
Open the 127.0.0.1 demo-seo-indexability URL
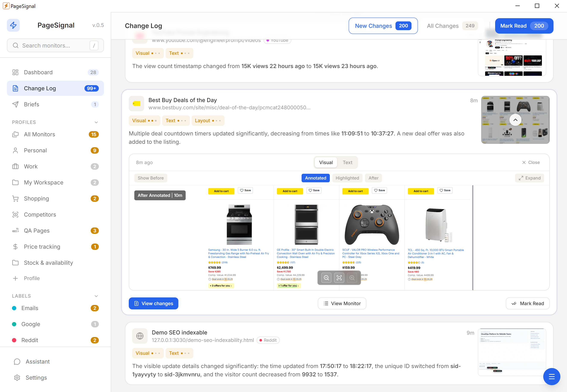tap(203, 340)
